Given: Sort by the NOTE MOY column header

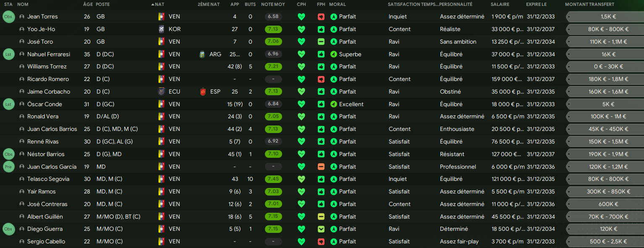Looking at the screenshot, I should click(x=272, y=4).
